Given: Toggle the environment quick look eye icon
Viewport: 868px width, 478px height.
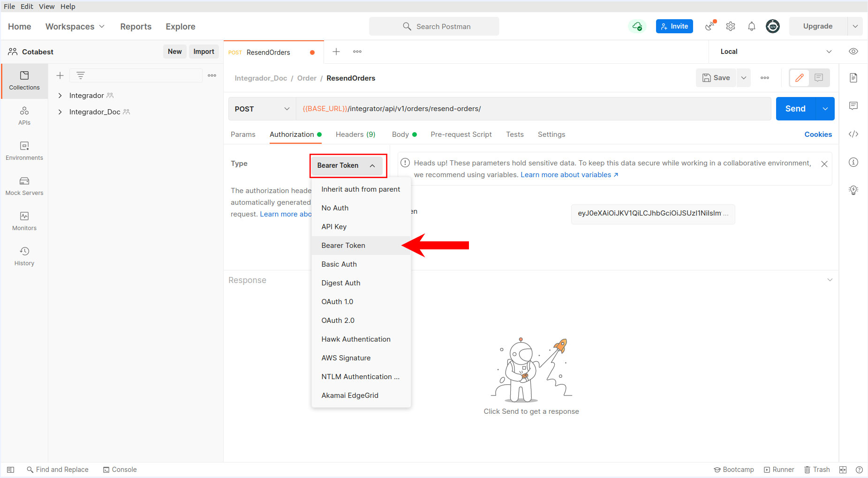Looking at the screenshot, I should click(853, 52).
